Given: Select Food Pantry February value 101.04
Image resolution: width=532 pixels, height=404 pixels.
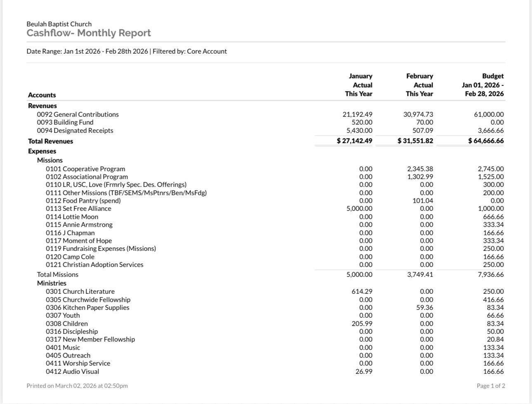Looking at the screenshot, I should [x=423, y=201].
